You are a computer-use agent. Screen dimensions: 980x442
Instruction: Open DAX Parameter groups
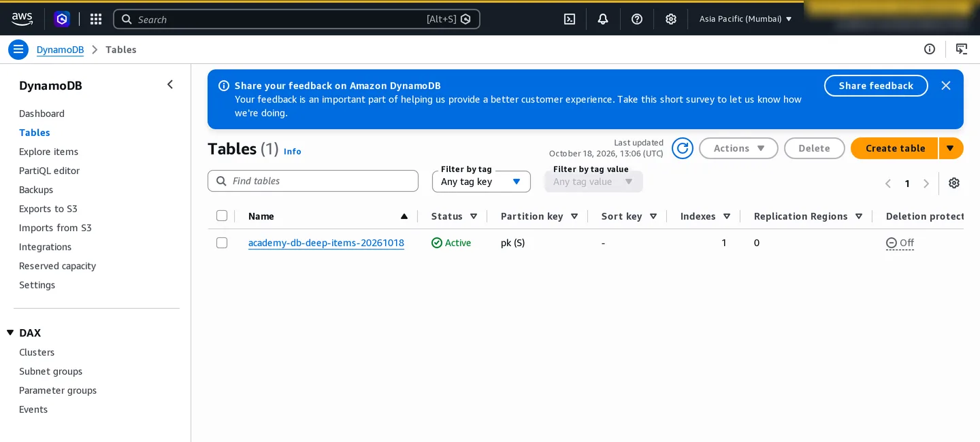coord(58,390)
